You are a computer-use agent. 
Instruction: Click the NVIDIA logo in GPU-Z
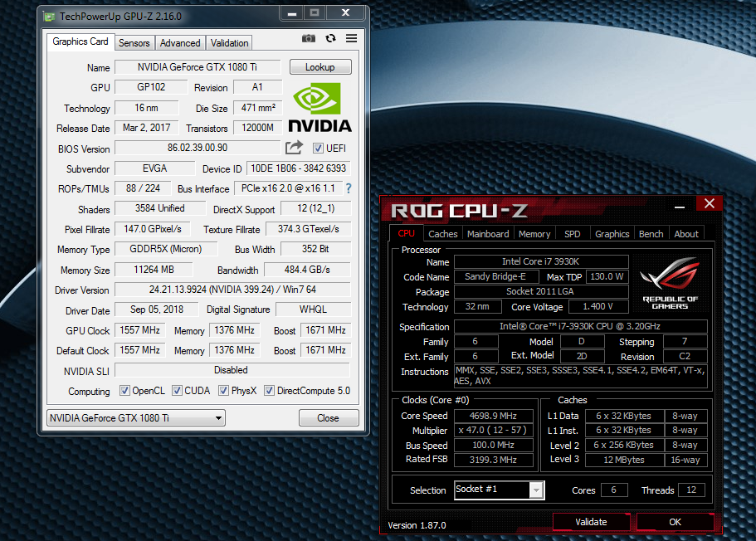tap(320, 107)
